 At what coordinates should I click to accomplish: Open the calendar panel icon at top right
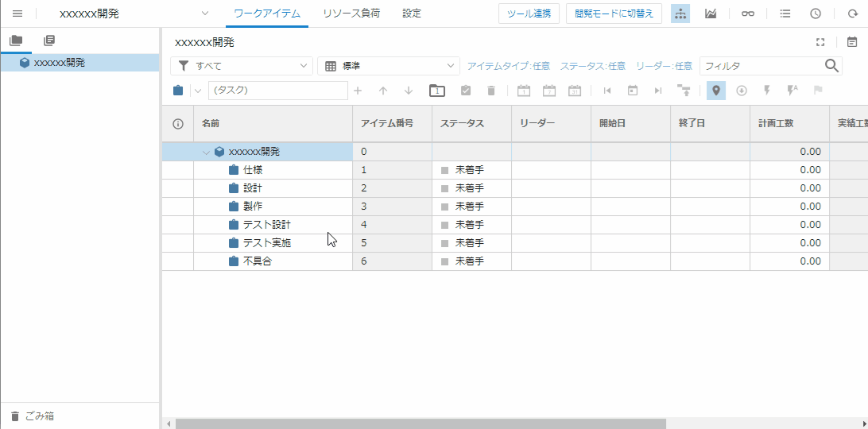[x=852, y=42]
